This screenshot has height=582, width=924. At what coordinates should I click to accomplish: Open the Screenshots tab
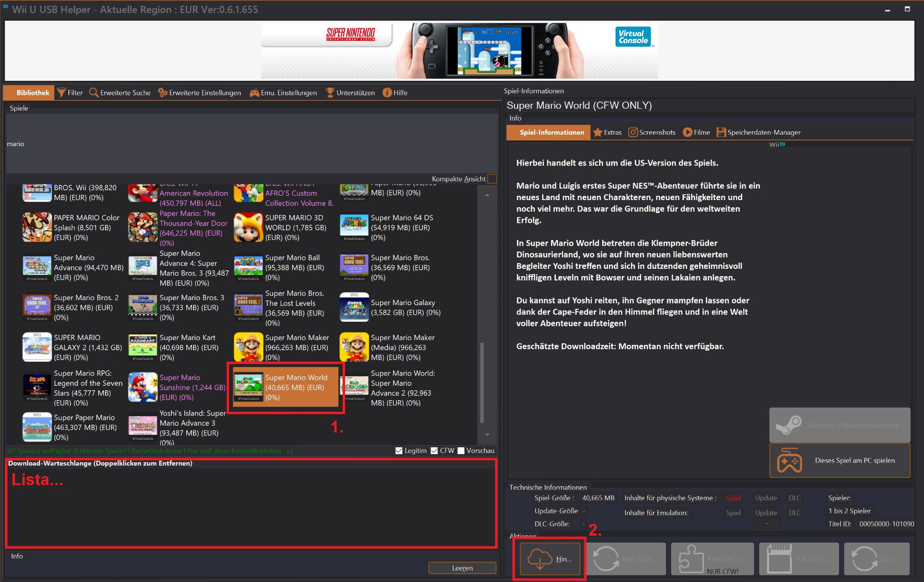(652, 132)
